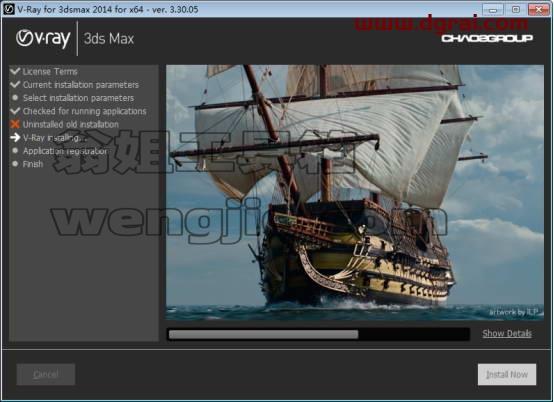554x402 pixels.
Task: Click the V-Ray logo in header
Action: pos(43,39)
